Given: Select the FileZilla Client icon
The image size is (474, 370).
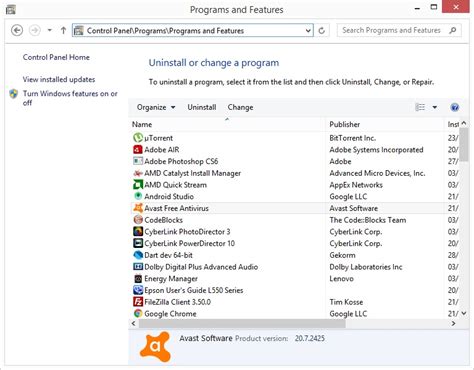Looking at the screenshot, I should click(x=138, y=302).
